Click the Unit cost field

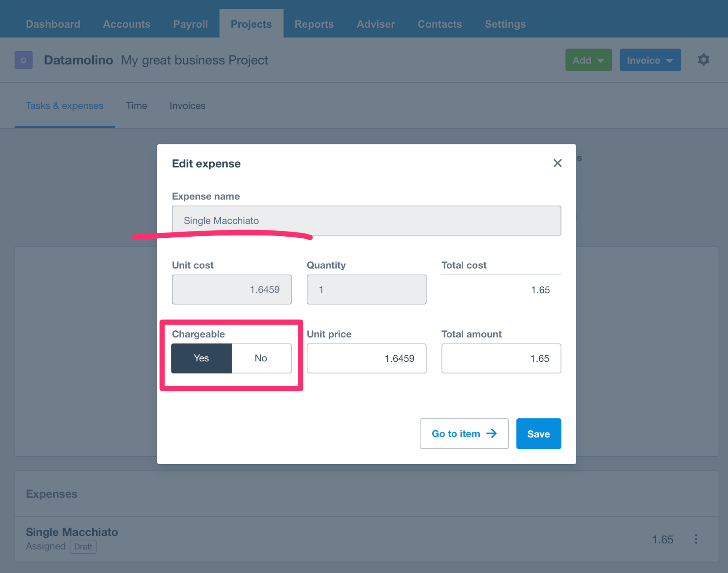tap(232, 289)
